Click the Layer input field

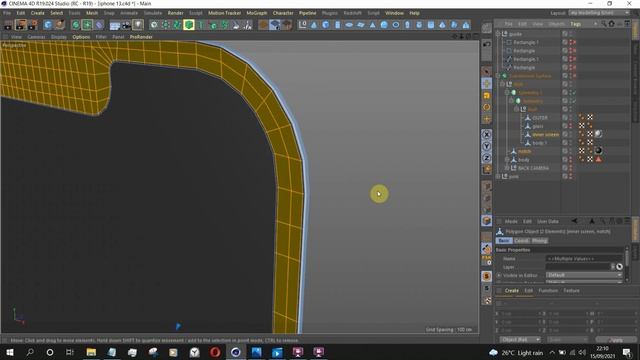578,267
